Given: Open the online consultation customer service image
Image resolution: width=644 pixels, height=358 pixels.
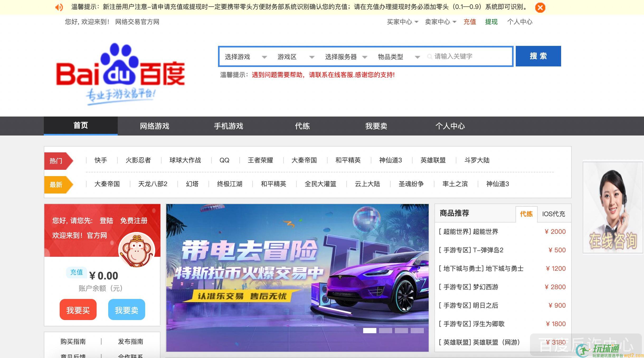Looking at the screenshot, I should coord(613,207).
